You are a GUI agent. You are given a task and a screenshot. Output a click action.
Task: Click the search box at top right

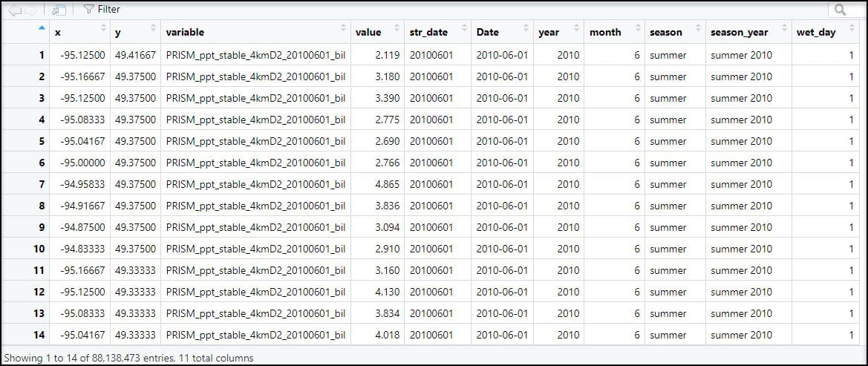[848, 10]
